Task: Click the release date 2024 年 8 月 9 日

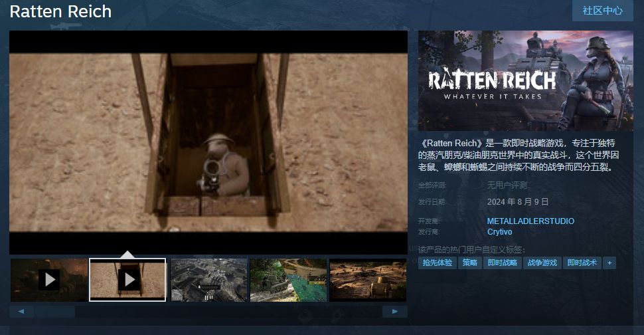Action: (x=518, y=202)
